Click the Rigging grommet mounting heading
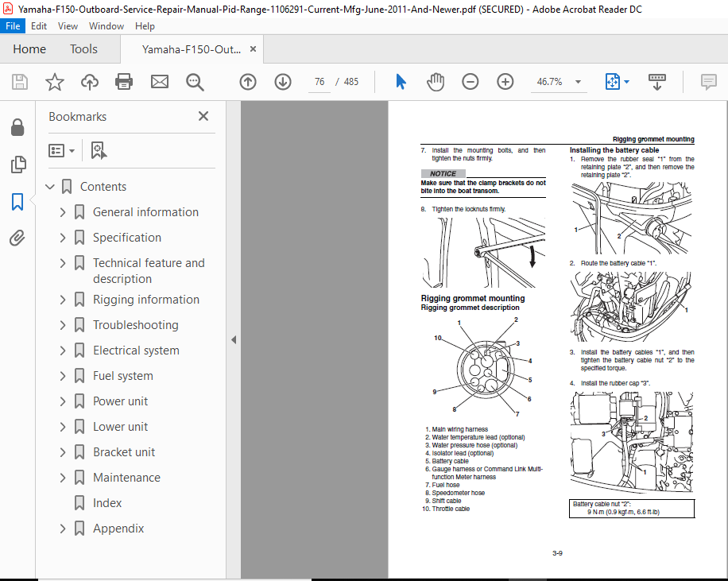Screen dimensions: 728x581 (473, 298)
